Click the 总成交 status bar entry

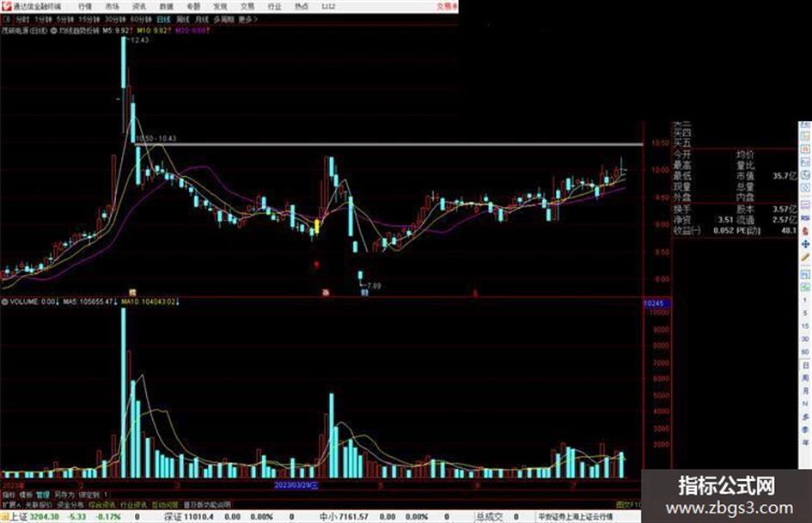point(490,517)
